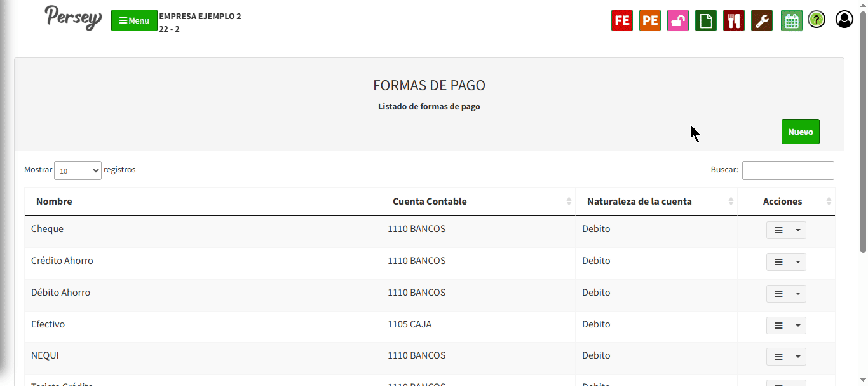
Task: Click the hamburger actions button for NEQUI
Action: coord(778,357)
